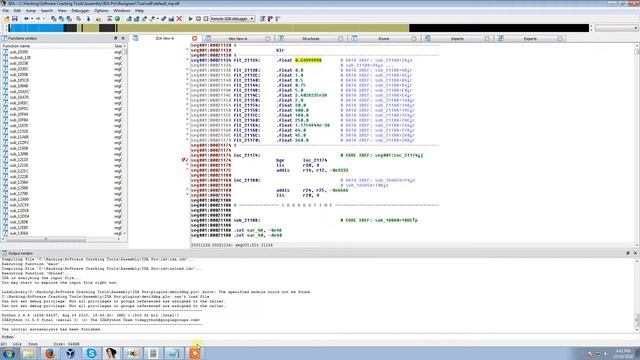
Task: Float the Functions window panel
Action: [116, 38]
